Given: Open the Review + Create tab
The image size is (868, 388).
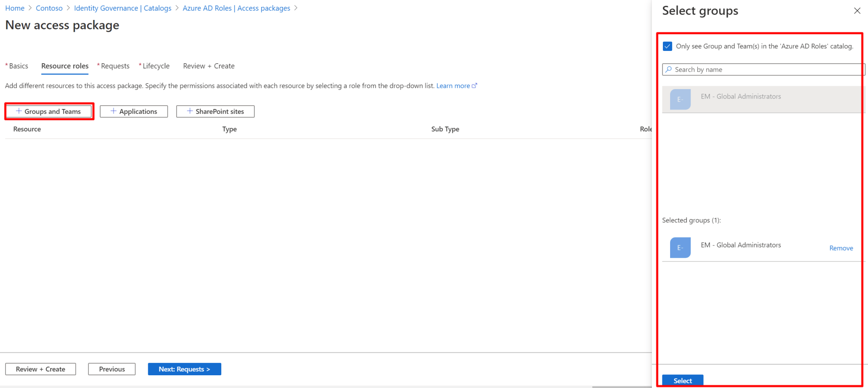Looking at the screenshot, I should click(209, 66).
